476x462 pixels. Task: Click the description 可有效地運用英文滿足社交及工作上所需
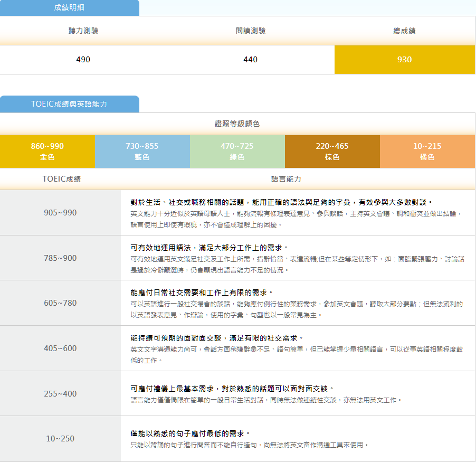pyautogui.click(x=297, y=265)
